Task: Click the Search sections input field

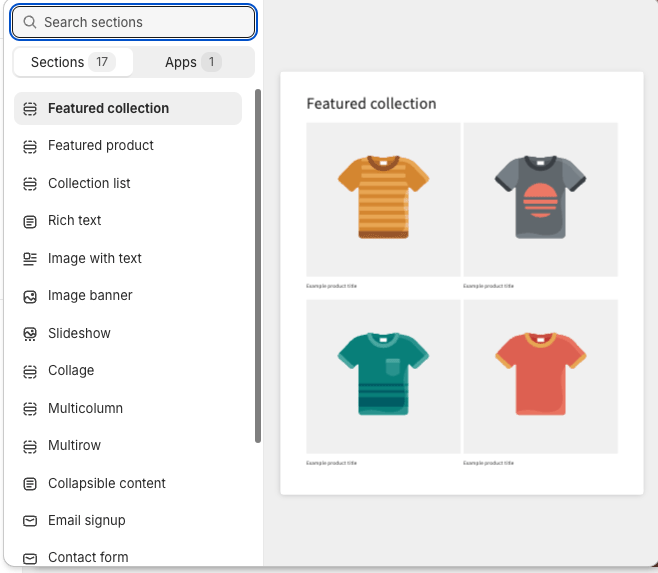Action: coord(133,22)
